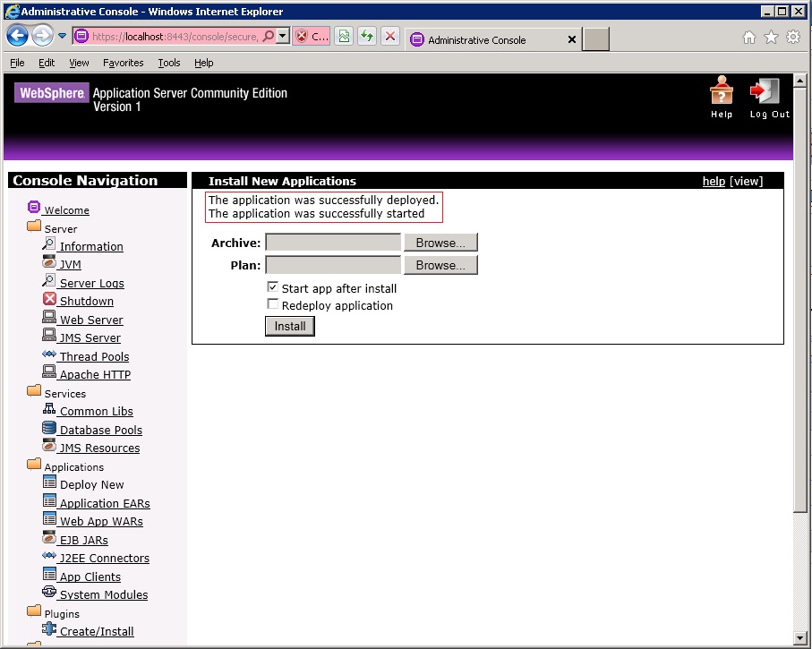Open the browser Home icon

pos(748,38)
